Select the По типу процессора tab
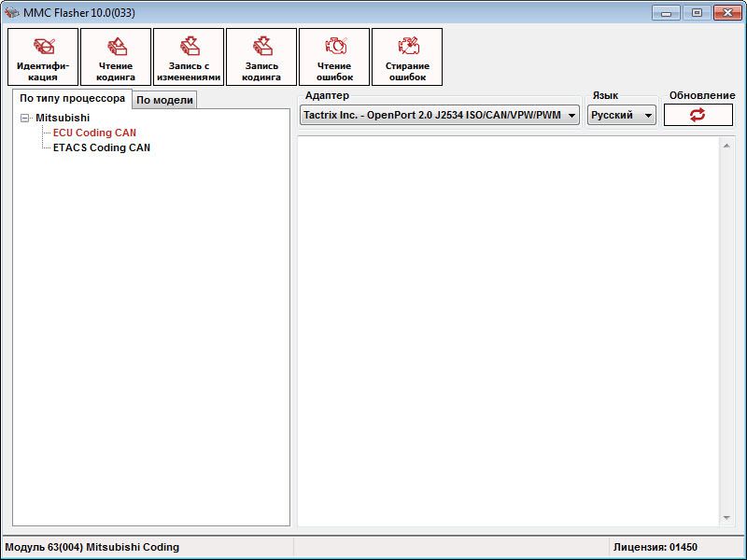 pyautogui.click(x=72, y=98)
